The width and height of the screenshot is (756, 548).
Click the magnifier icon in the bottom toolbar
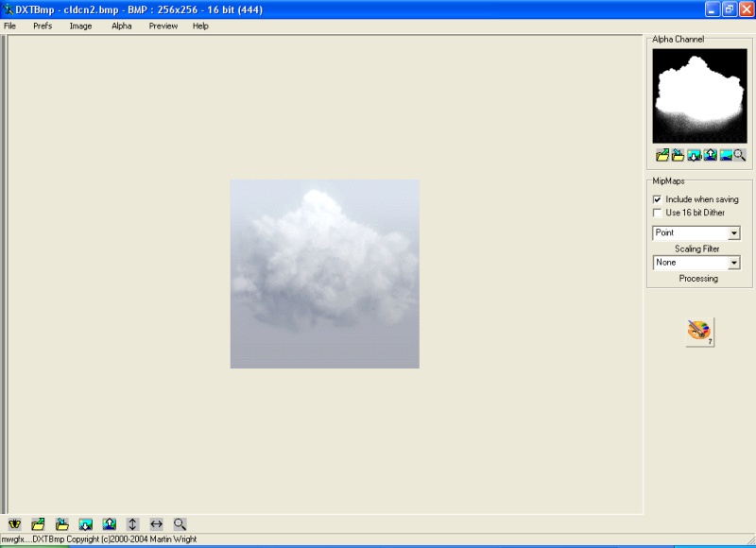coord(180,523)
